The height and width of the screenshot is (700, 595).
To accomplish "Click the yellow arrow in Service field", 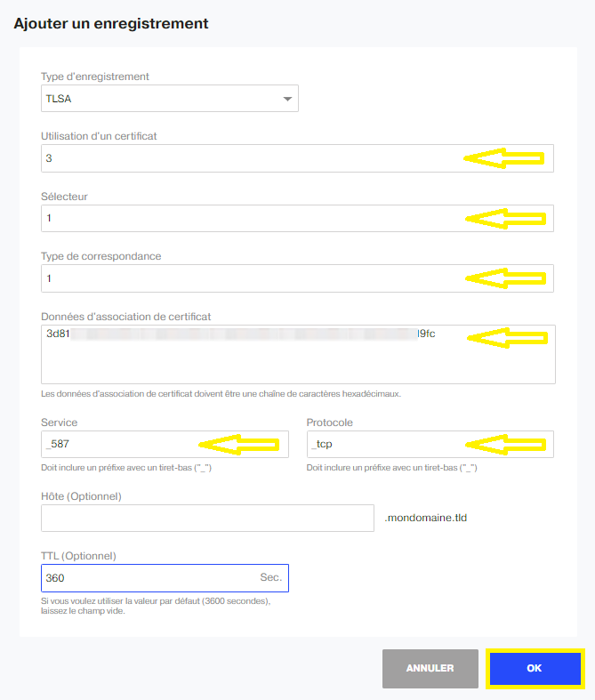I will (x=239, y=444).
